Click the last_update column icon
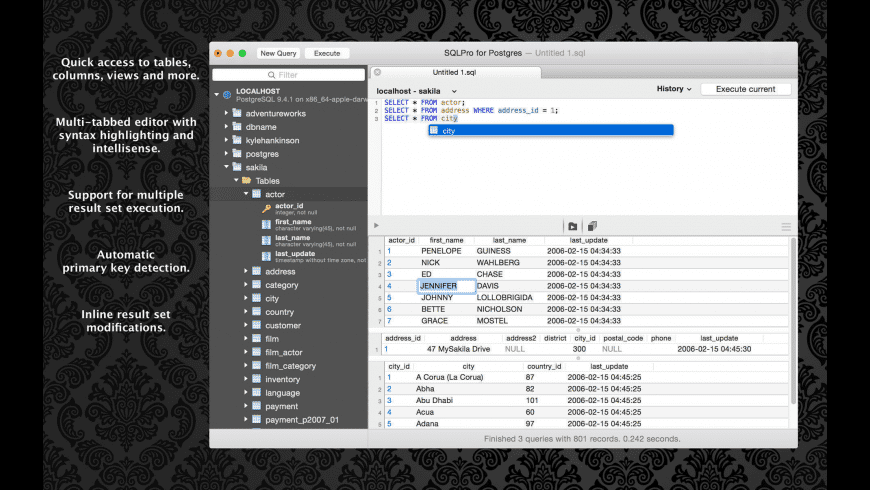Image resolution: width=870 pixels, height=490 pixels. pos(266,256)
